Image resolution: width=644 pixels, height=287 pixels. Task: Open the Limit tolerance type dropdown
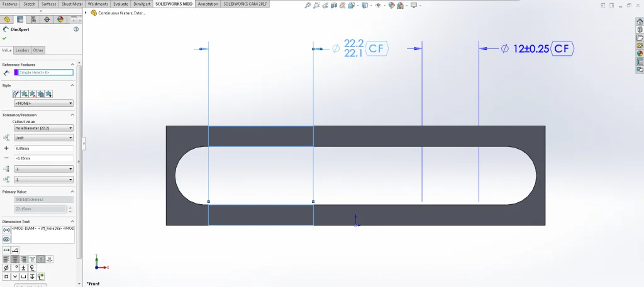click(43, 138)
